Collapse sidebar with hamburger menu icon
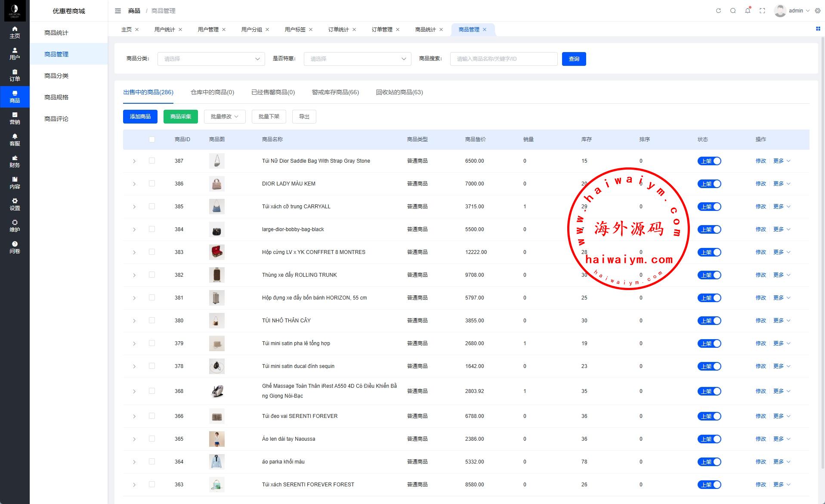 pyautogui.click(x=118, y=11)
